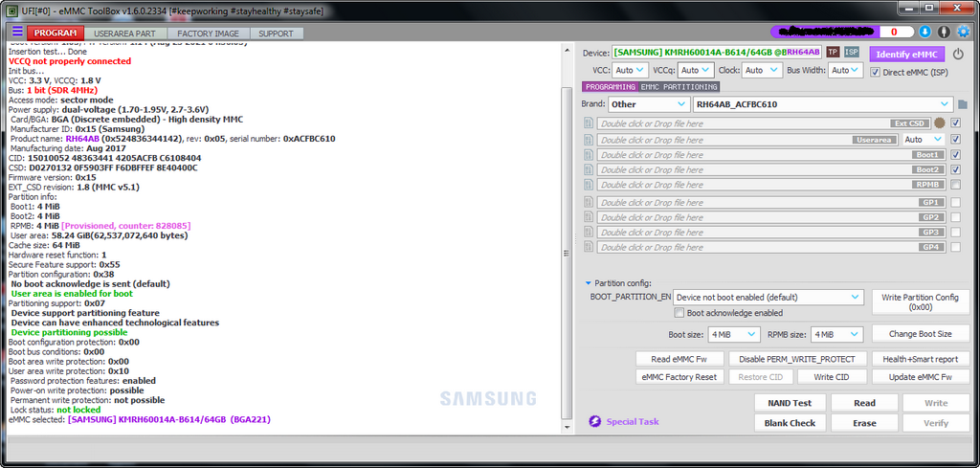Screen dimensions: 980x468
Task: Open the Brand dropdown showing Other
Action: (x=650, y=104)
